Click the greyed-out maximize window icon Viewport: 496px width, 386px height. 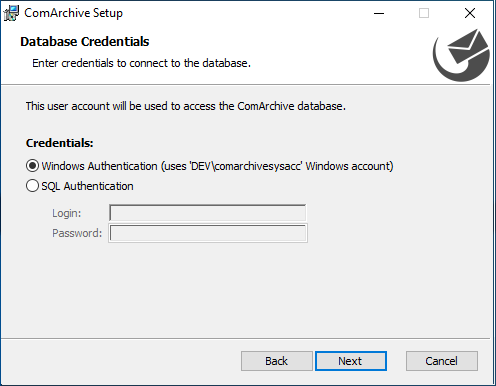point(424,13)
